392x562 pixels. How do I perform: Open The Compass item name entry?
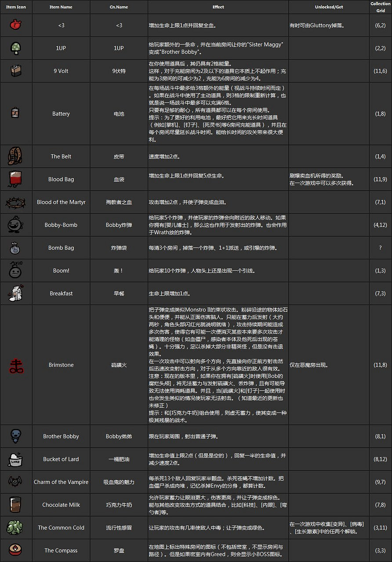[x=61, y=551]
